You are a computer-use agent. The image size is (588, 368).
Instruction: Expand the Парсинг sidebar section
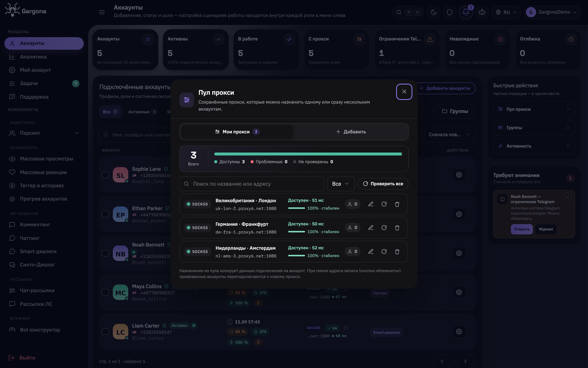(44, 133)
